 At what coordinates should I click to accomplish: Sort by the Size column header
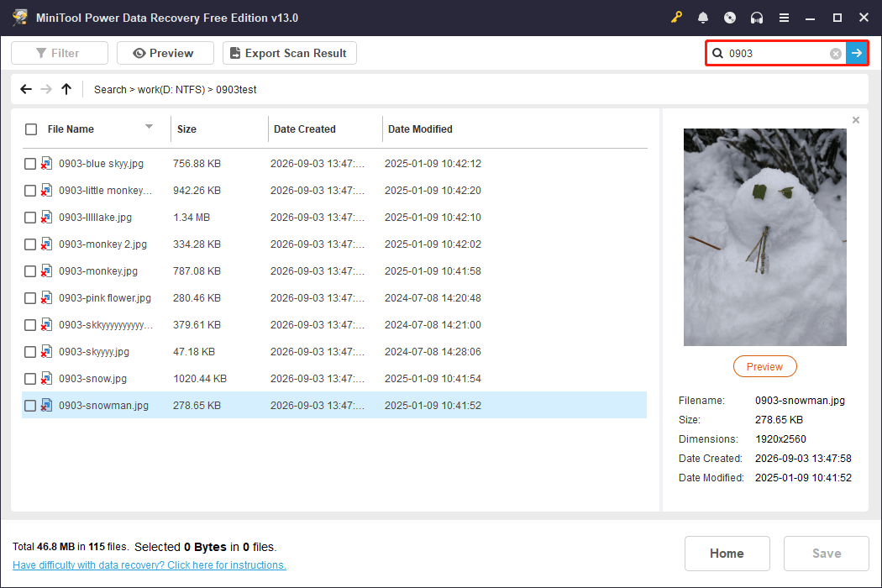click(186, 129)
